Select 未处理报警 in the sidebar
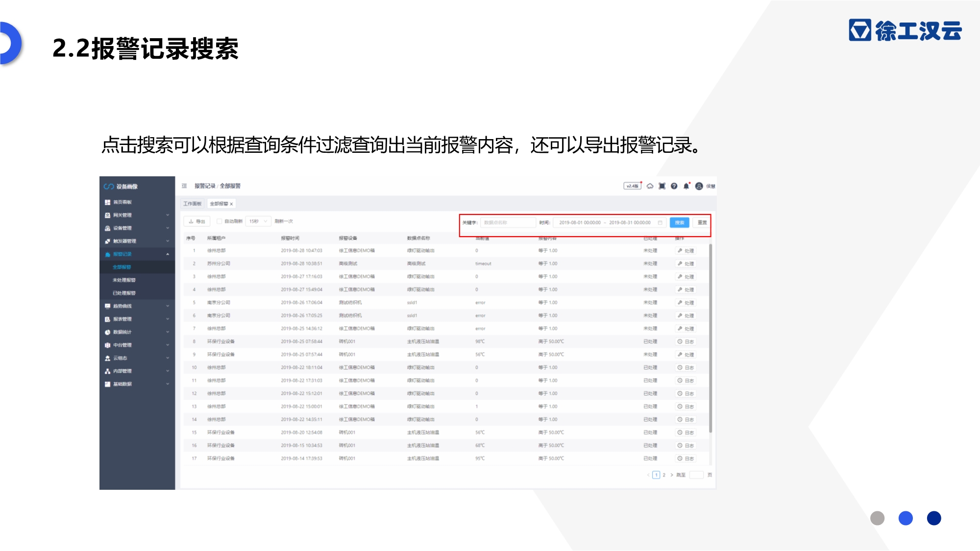Viewport: 980px width, 551px height. coord(137,280)
